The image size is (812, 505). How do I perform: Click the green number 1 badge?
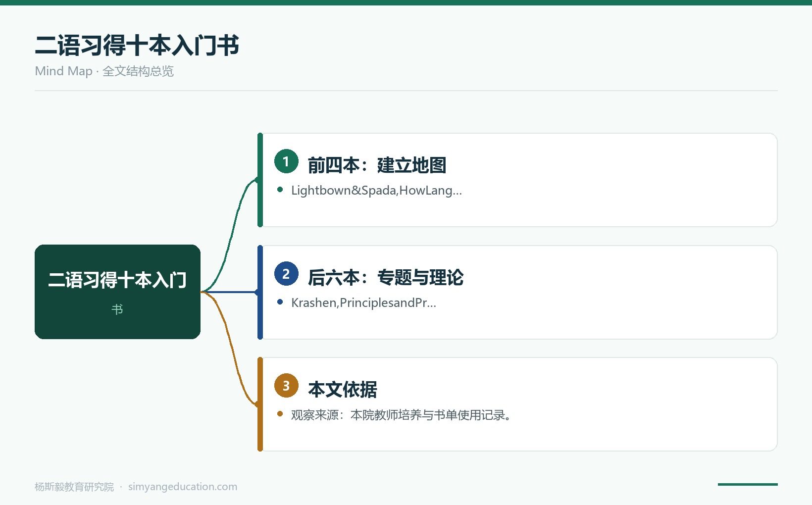coord(286,161)
